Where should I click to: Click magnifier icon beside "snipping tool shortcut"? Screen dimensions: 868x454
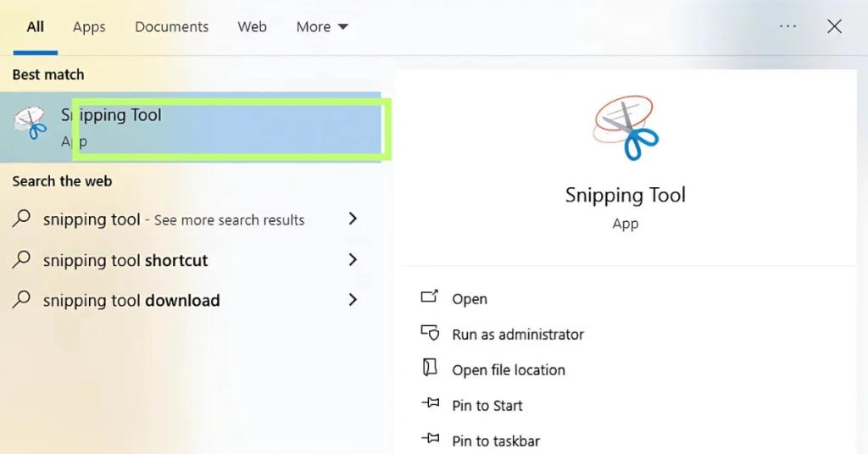click(x=21, y=259)
